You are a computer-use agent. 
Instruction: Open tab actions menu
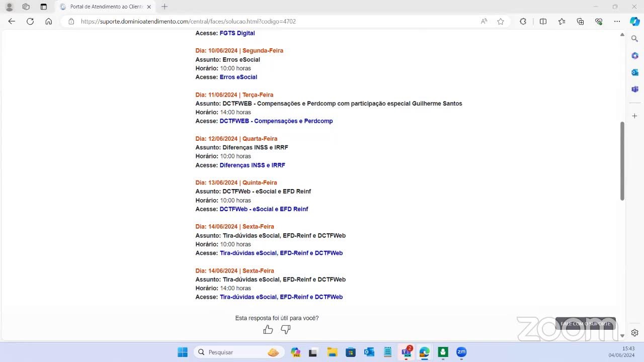point(43,7)
